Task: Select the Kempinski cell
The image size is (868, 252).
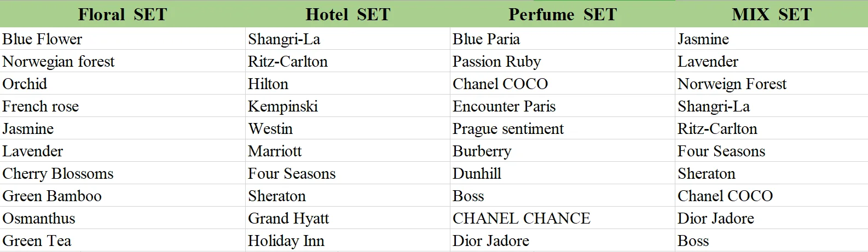Action: point(348,106)
